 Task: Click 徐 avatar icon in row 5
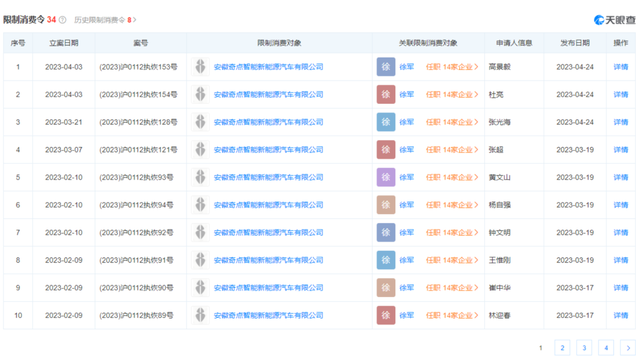coord(386,177)
